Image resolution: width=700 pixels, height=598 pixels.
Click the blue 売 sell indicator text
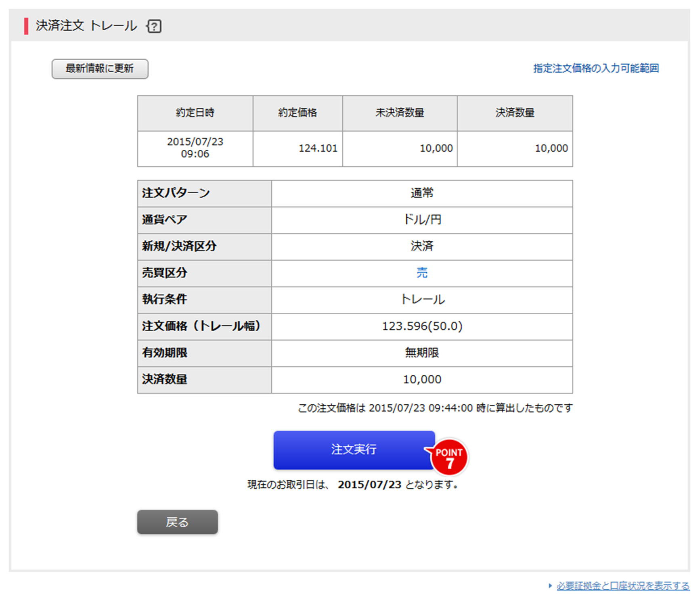422,273
